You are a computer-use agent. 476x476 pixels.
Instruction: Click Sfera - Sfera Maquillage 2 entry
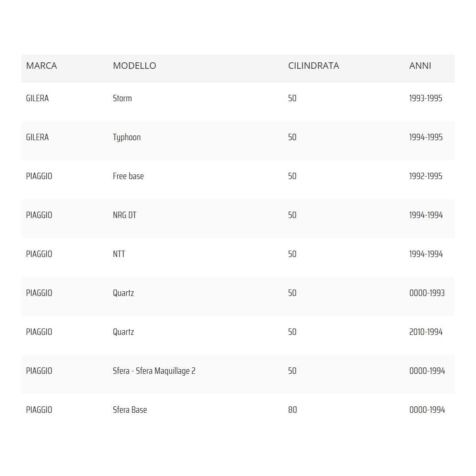(154, 371)
